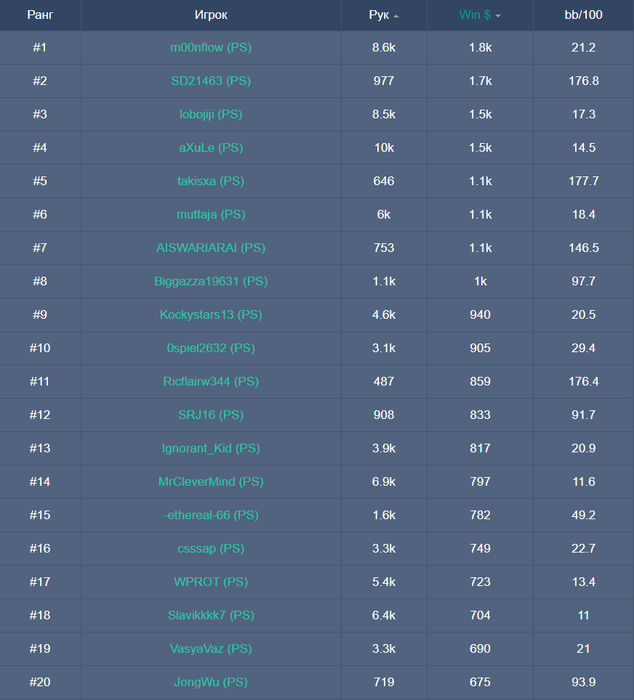Open aXuLe (PS) player page
Image resolution: width=634 pixels, height=700 pixels.
coord(211,148)
